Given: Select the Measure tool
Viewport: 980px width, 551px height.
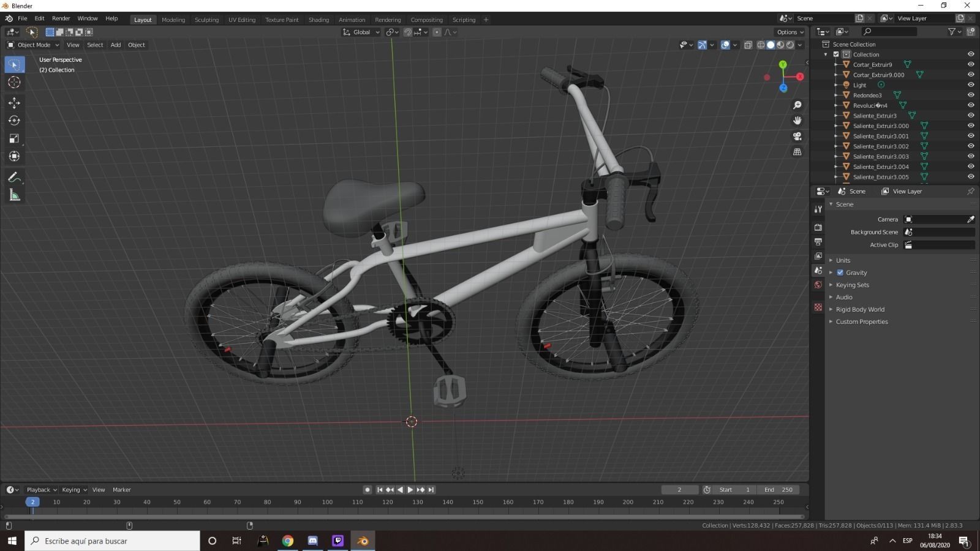Looking at the screenshot, I should click(x=14, y=195).
